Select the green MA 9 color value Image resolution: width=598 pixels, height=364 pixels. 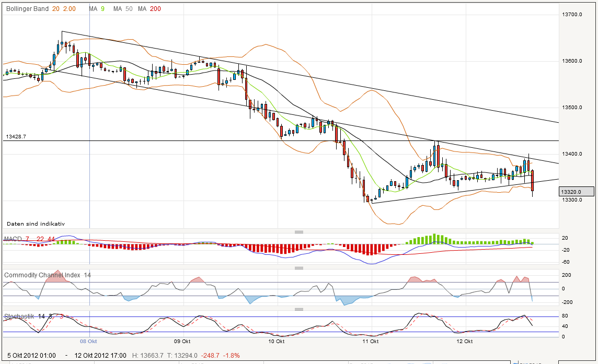(102, 9)
